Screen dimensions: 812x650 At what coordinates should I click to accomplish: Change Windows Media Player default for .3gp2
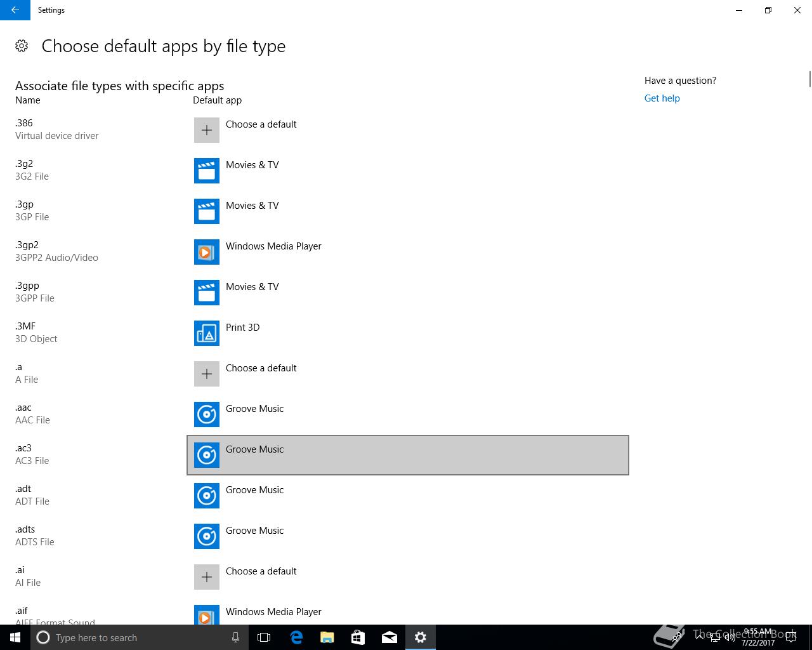click(408, 252)
